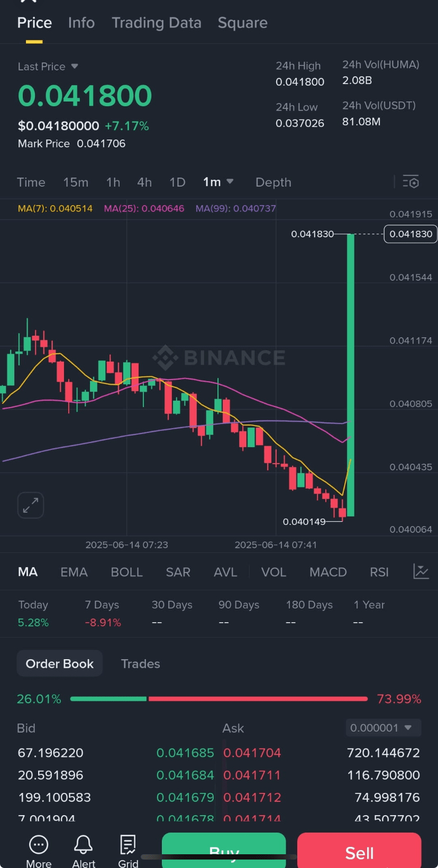Open the Square tab

tap(243, 23)
